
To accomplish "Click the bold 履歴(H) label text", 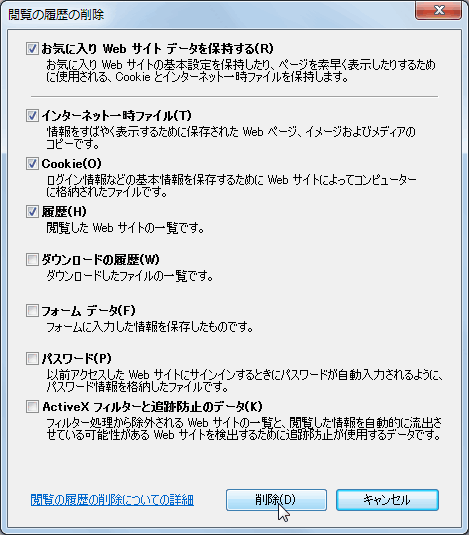I will (x=64, y=212).
